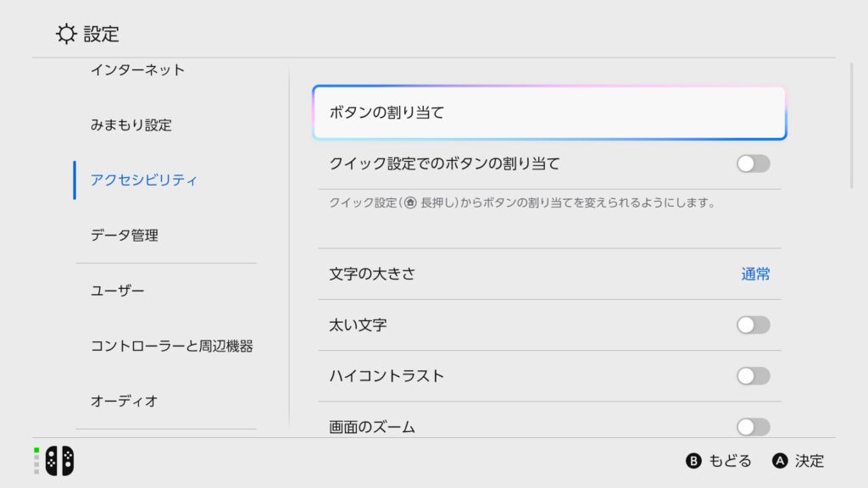Select コントローラーと周辺機器 in the sidebar

click(x=172, y=346)
